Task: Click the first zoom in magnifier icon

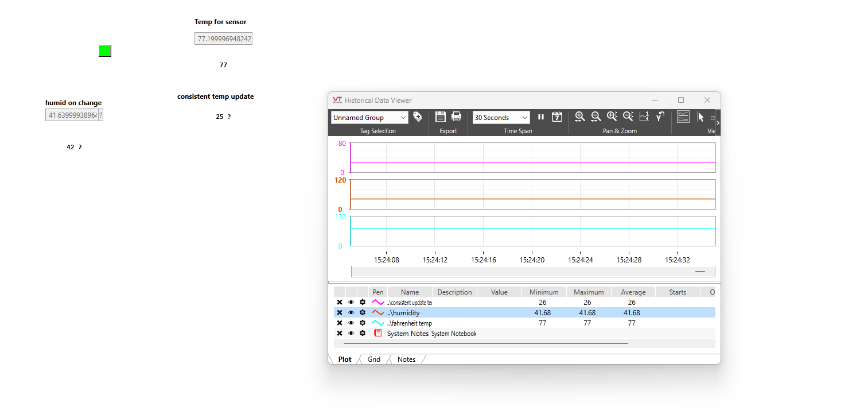Action: point(579,117)
